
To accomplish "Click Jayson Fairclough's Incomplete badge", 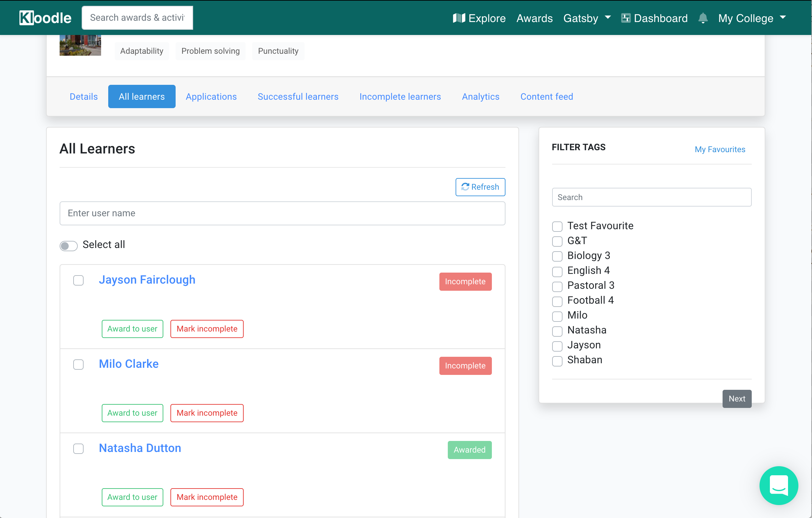I will pos(465,281).
